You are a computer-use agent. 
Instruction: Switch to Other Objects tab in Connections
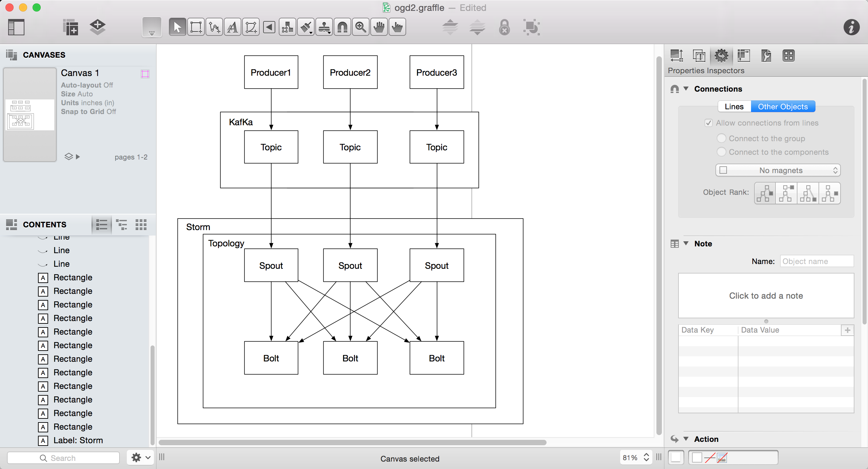click(783, 106)
